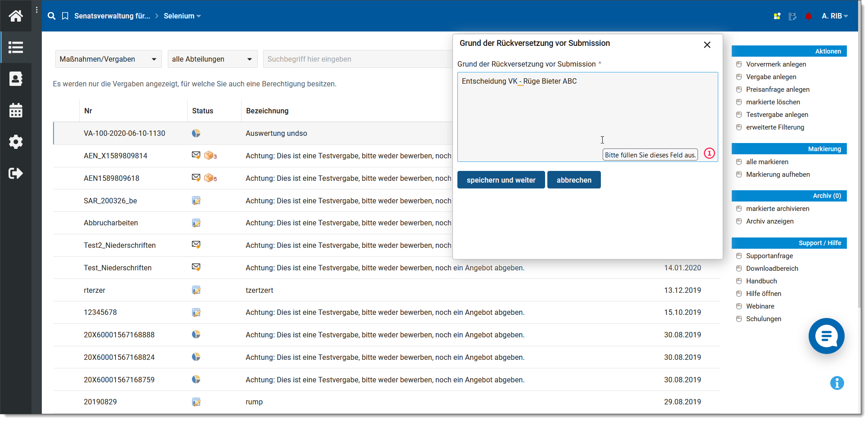Click status icon of Abbrucharbeiten row
This screenshot has height=421, width=868.
pyautogui.click(x=196, y=223)
